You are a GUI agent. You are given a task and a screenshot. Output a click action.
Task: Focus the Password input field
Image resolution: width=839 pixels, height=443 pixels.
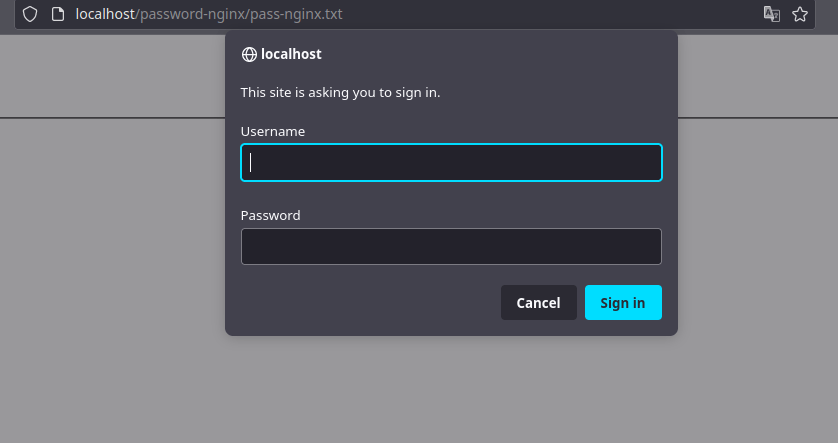[451, 247]
